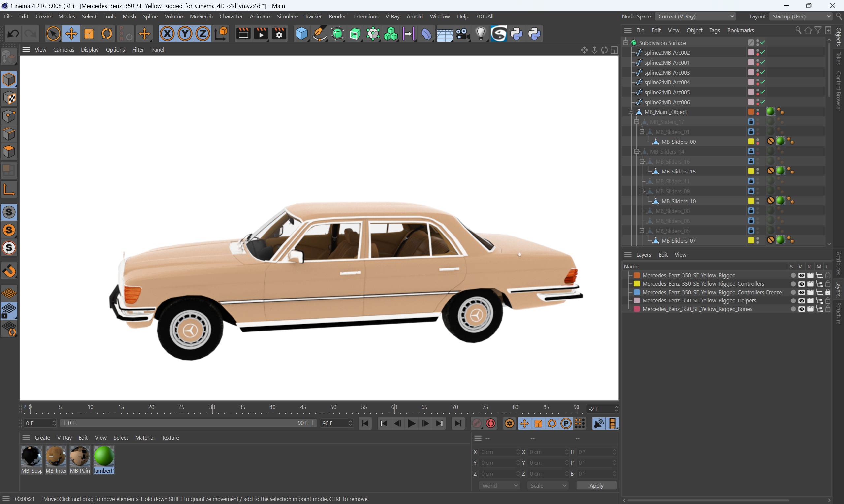Toggle X axis lock

pos(167,34)
